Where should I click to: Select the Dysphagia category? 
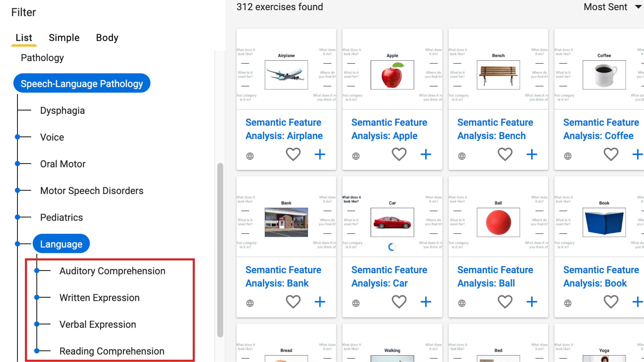coord(63,110)
